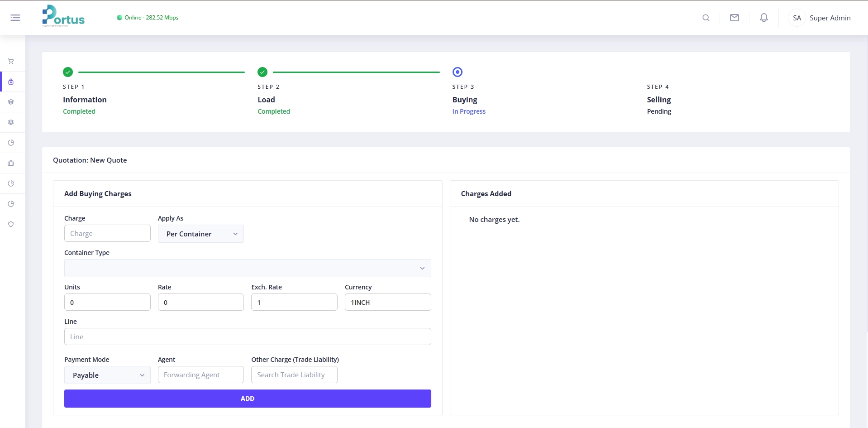The image size is (868, 428).
Task: Select the Step 3 Buying radio indicator
Action: [457, 72]
